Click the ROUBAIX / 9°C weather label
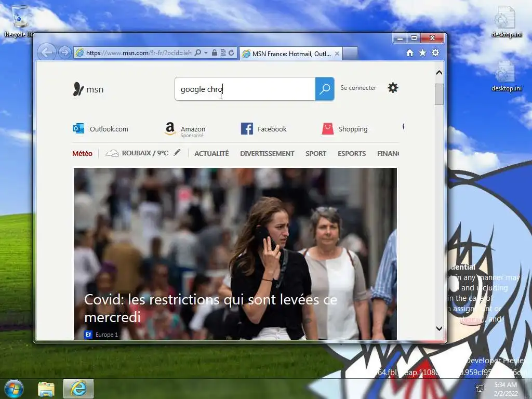This screenshot has width=532, height=399. [x=145, y=153]
